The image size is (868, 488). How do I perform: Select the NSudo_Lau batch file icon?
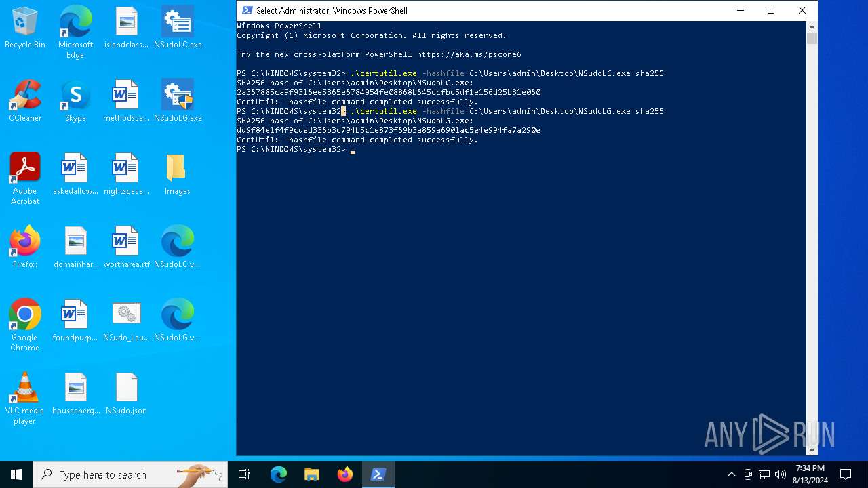(x=126, y=321)
